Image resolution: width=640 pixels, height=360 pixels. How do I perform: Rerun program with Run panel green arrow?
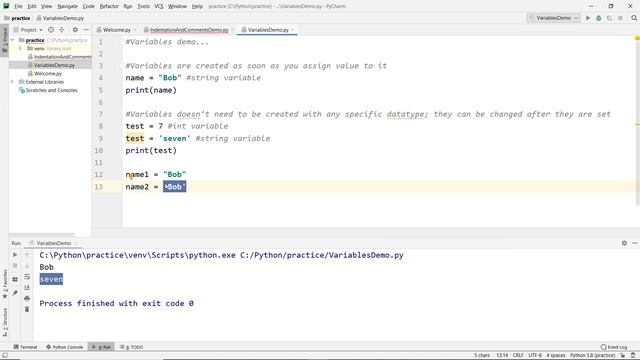click(15, 255)
